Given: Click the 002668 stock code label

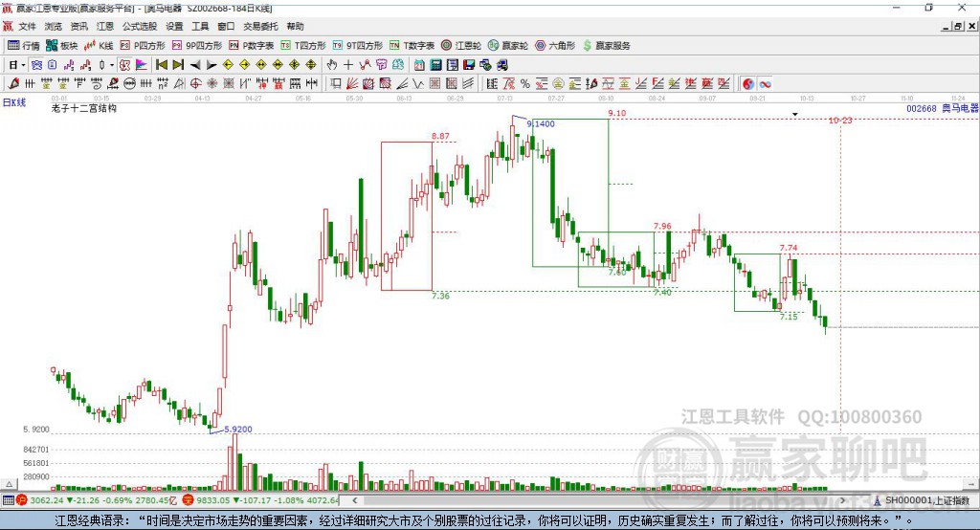Looking at the screenshot, I should (922, 108).
